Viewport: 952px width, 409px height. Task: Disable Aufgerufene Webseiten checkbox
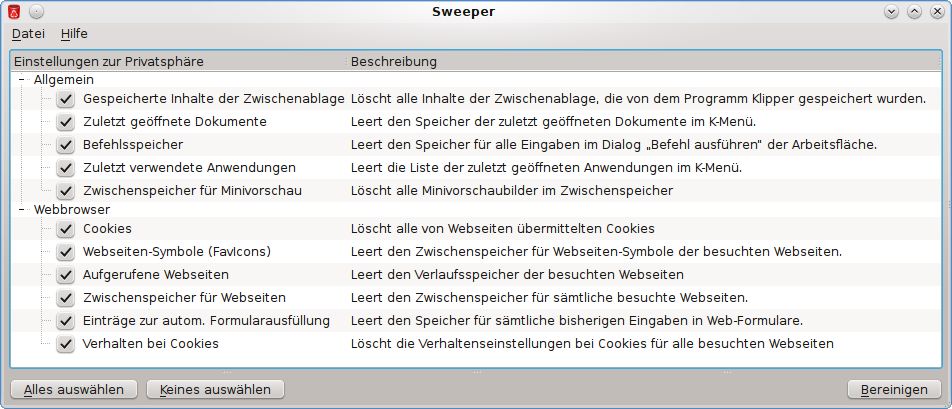click(66, 275)
